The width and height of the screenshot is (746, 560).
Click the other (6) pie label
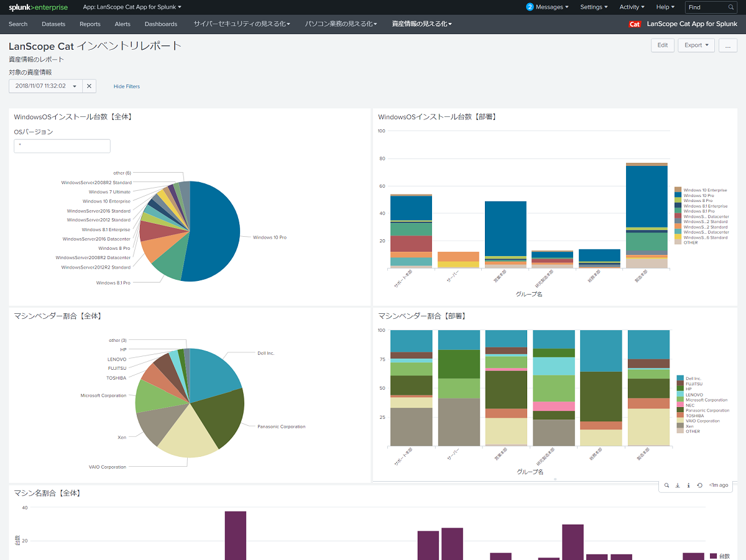(x=122, y=173)
